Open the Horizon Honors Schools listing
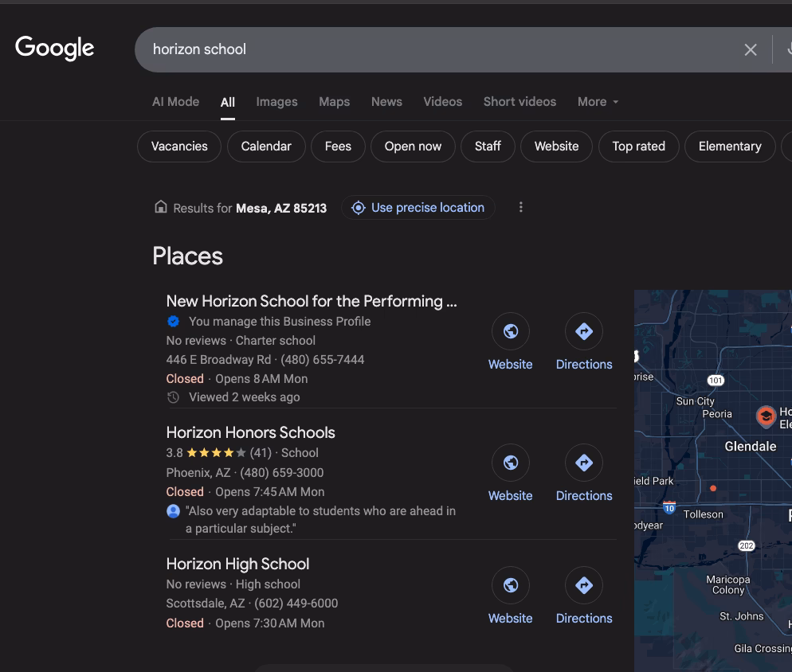The width and height of the screenshot is (792, 672). (x=250, y=432)
